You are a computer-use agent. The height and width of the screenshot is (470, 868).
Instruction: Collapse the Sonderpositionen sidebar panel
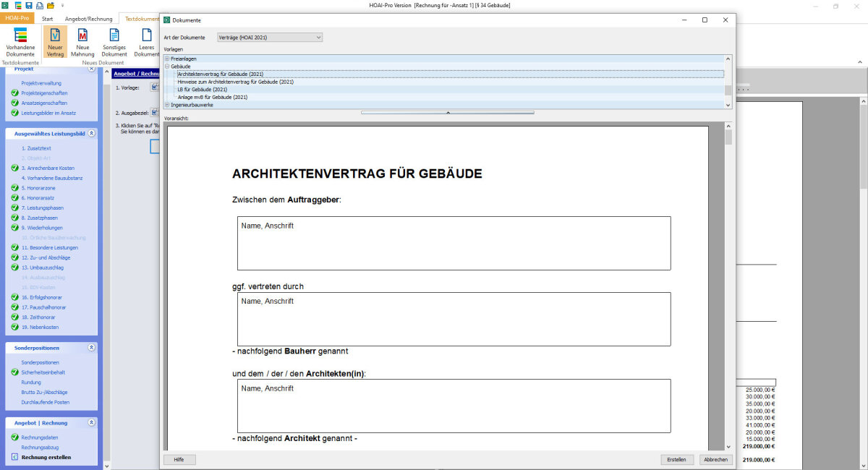(x=91, y=348)
